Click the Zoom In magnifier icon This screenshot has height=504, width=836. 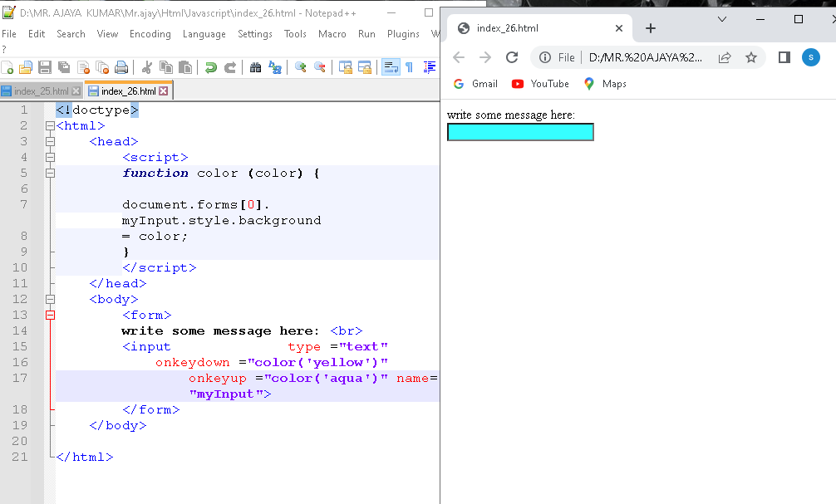[x=301, y=68]
